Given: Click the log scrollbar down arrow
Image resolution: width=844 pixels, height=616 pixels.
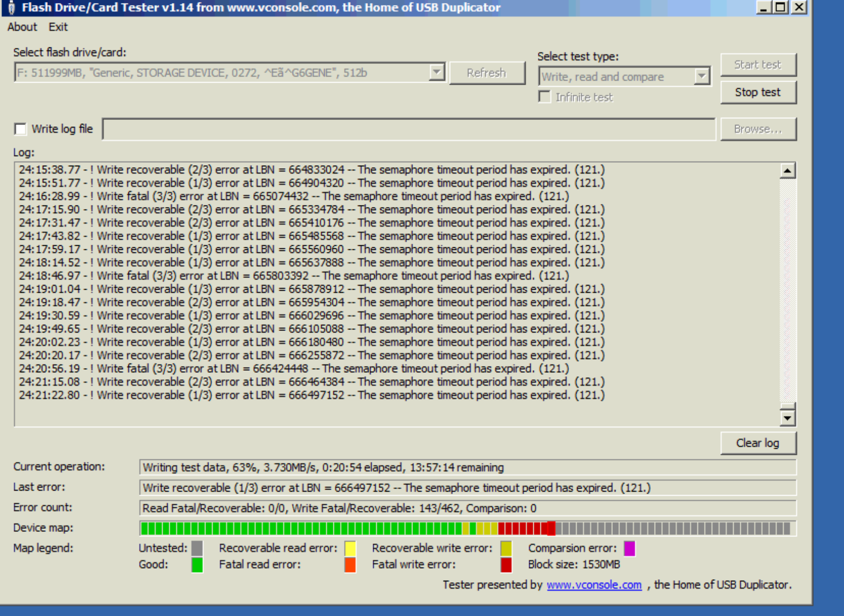Looking at the screenshot, I should pyautogui.click(x=788, y=418).
